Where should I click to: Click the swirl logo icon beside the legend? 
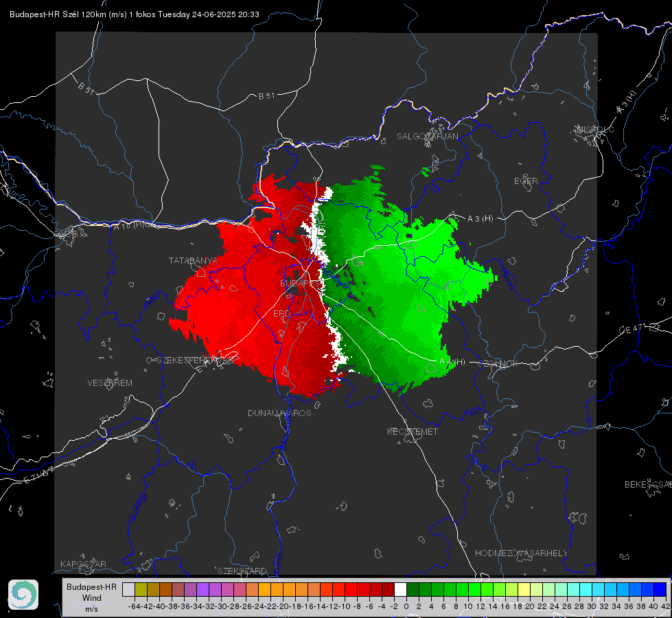pos(23,595)
